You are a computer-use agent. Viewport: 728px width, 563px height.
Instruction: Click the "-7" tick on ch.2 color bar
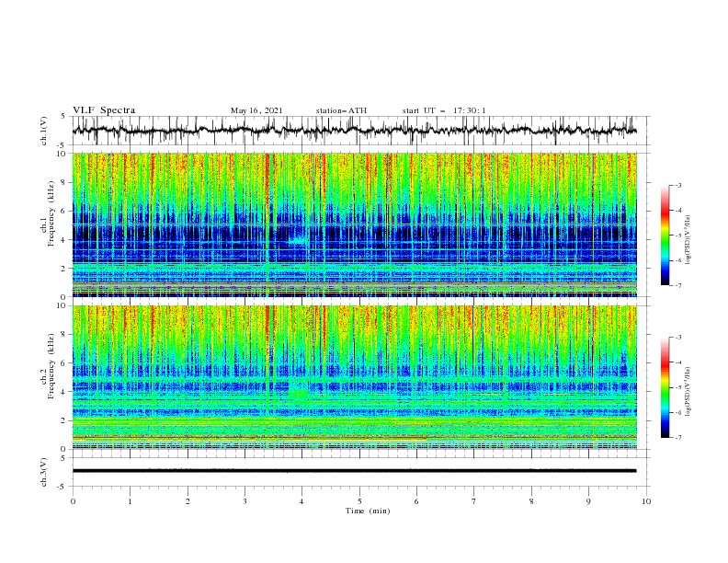677,438
